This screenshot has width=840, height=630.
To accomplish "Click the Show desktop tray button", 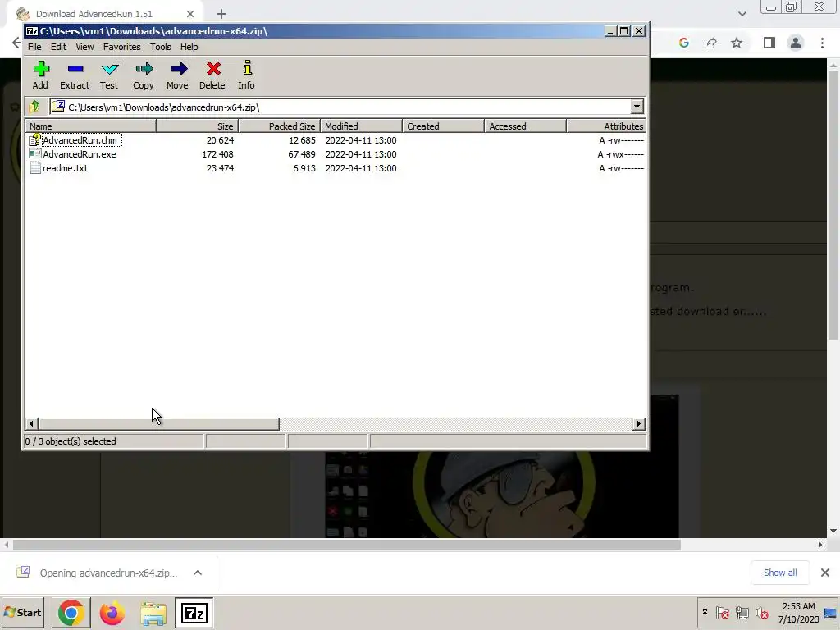I will [x=831, y=613].
